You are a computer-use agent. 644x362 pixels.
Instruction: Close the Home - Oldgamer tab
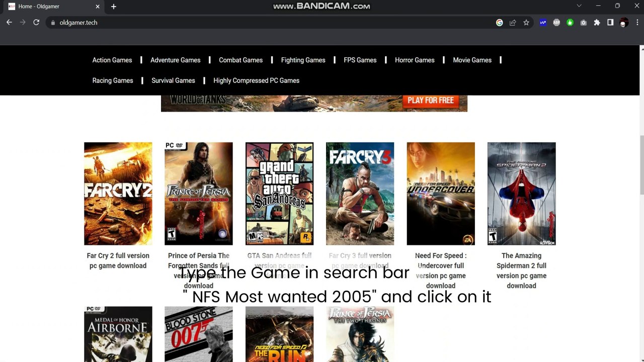pos(98,7)
